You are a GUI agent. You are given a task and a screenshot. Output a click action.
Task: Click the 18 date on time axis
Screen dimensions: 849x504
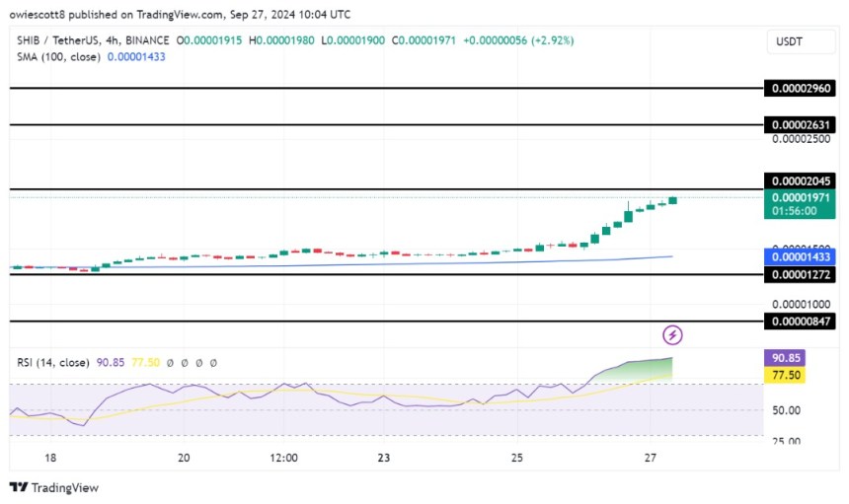(50, 458)
